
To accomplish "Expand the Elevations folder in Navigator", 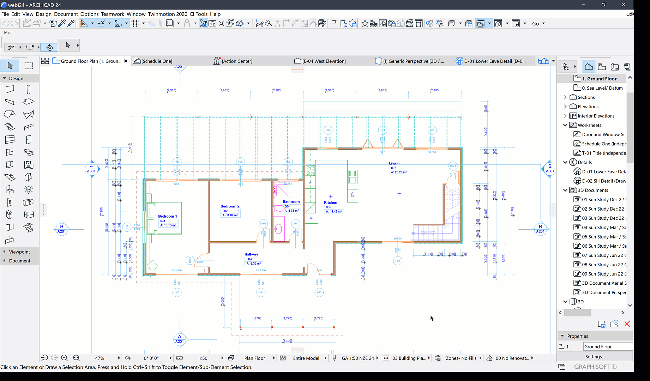I will pos(565,107).
